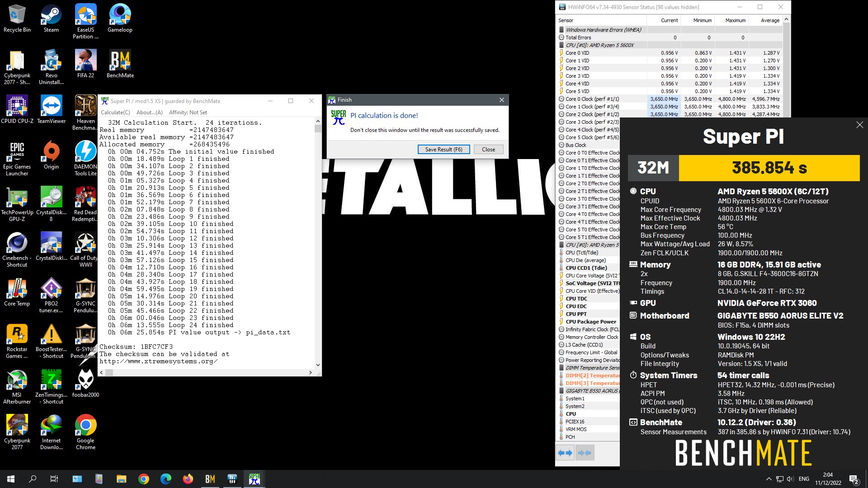Open File Explorer from taskbar
868x488 pixels.
coord(121,479)
